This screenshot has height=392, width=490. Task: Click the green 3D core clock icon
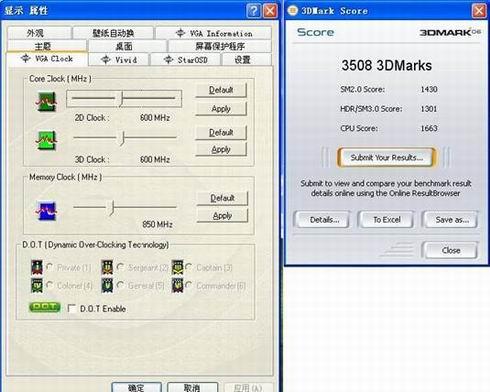tap(46, 140)
